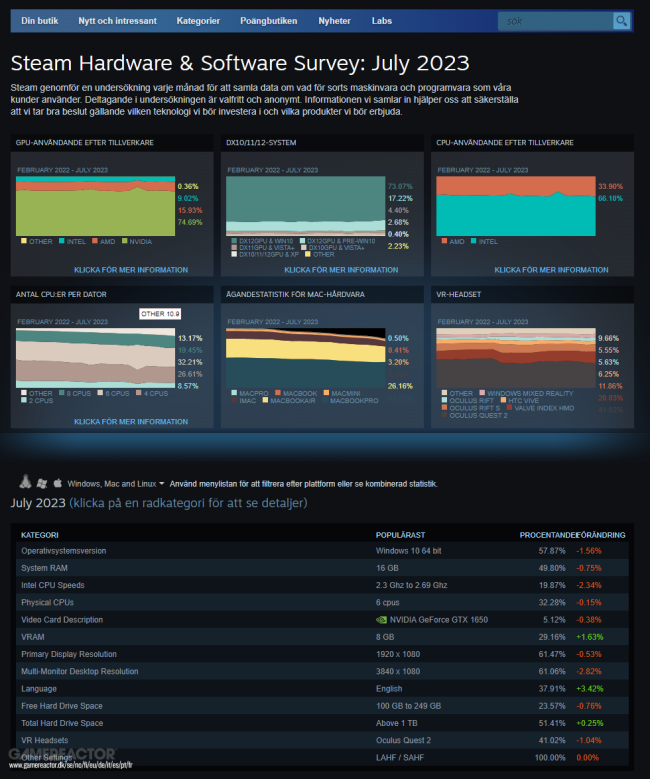
Task: Open the Poängbutiken tab
Action: click(269, 21)
